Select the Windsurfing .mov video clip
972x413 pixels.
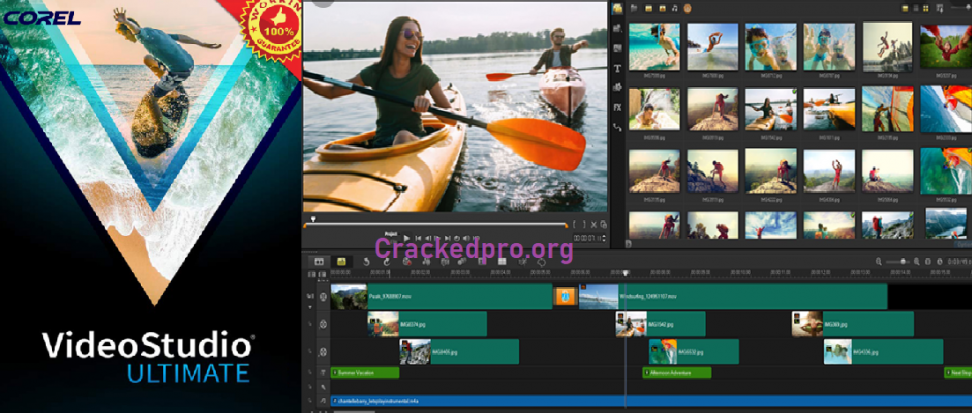(x=733, y=296)
